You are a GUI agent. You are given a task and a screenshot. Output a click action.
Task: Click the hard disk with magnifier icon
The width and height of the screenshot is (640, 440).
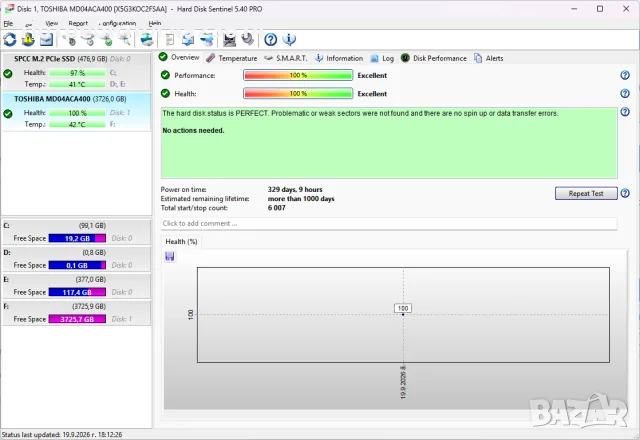pos(124,40)
